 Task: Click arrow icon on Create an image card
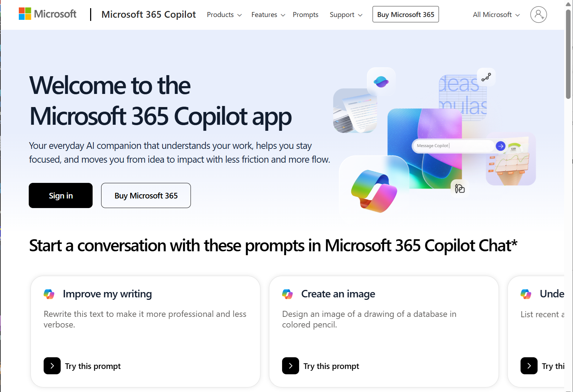(x=291, y=366)
